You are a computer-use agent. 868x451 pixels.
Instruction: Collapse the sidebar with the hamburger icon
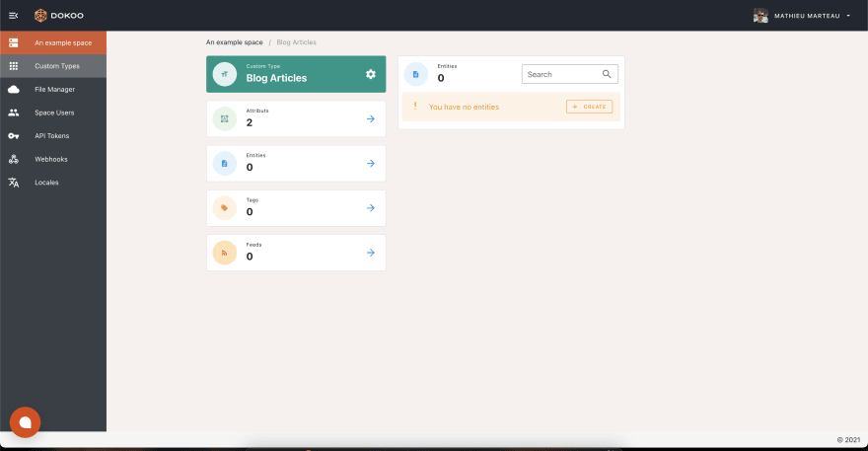13,16
